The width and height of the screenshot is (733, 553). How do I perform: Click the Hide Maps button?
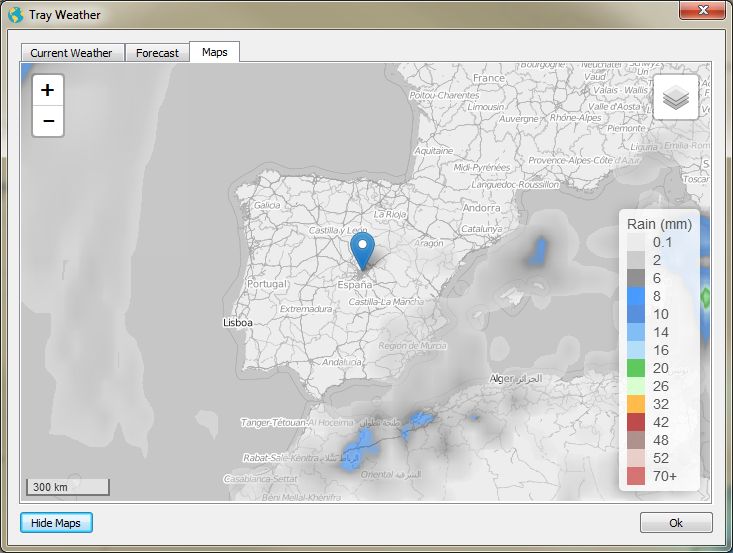pyautogui.click(x=56, y=523)
